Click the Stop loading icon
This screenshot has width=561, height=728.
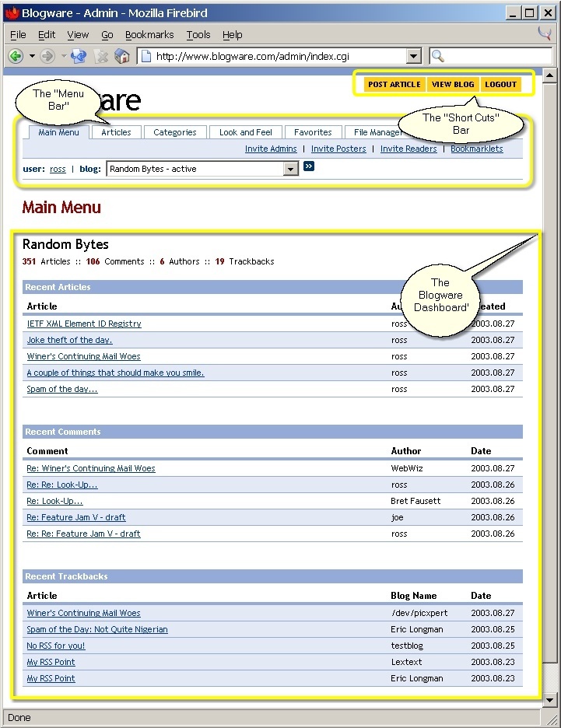(x=101, y=57)
